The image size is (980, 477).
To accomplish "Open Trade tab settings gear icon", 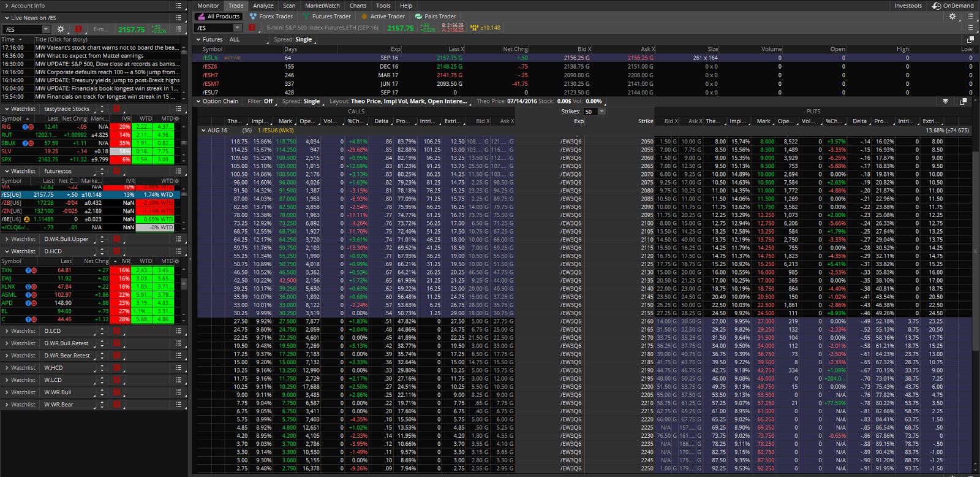I will pyautogui.click(x=952, y=17).
